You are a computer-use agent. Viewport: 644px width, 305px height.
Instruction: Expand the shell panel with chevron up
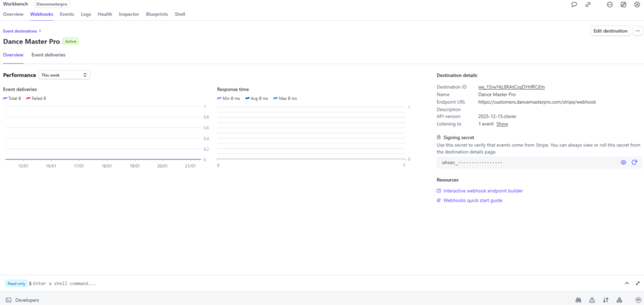coord(626,284)
